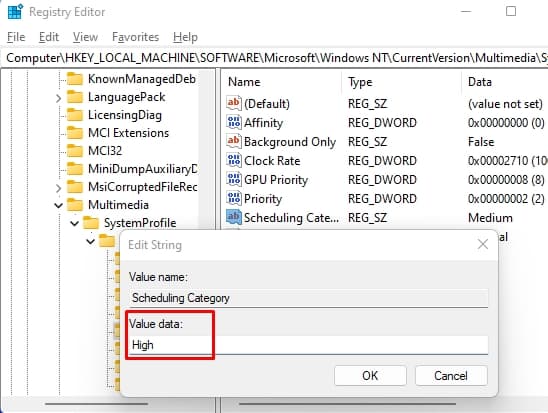548x413 pixels.
Task: Click the Name column header
Action: [x=244, y=82]
